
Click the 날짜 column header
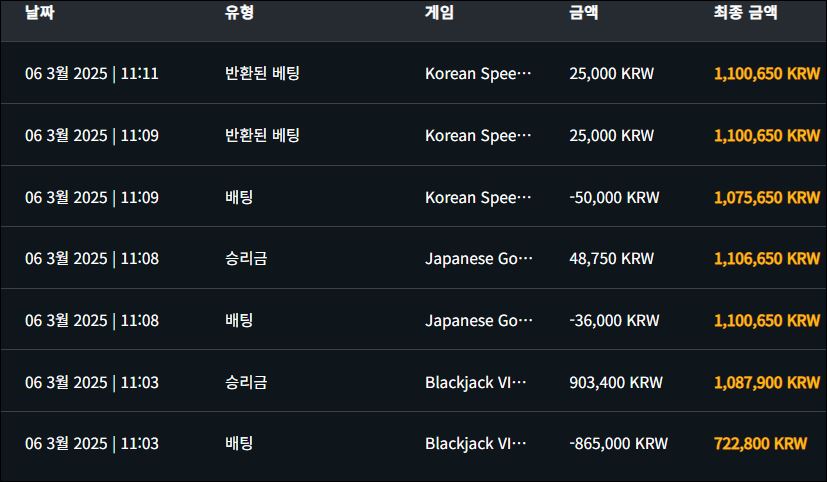tap(38, 13)
